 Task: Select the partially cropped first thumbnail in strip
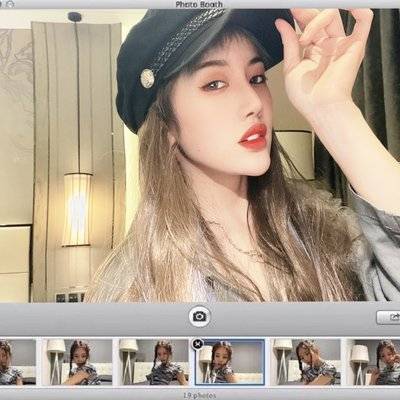click(18, 362)
